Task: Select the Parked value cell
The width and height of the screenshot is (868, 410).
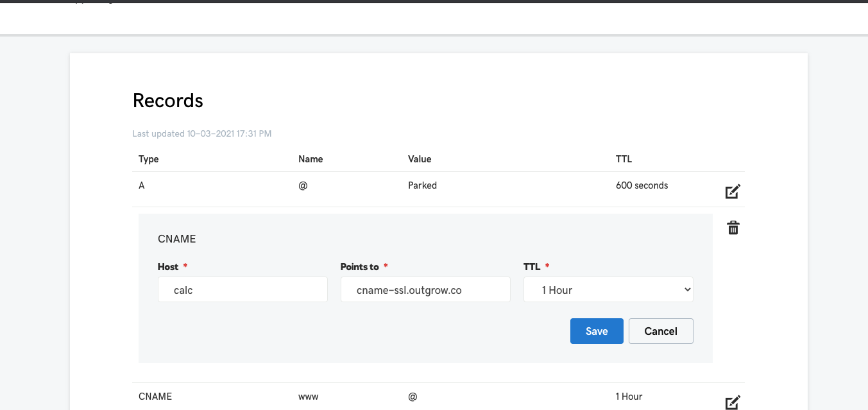Action: pos(422,185)
